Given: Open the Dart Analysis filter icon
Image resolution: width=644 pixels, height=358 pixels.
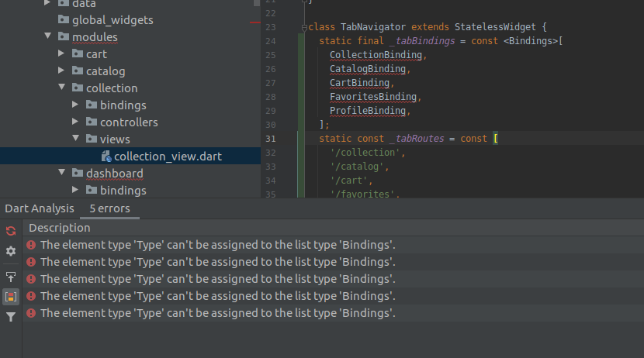Looking at the screenshot, I should tap(11, 317).
